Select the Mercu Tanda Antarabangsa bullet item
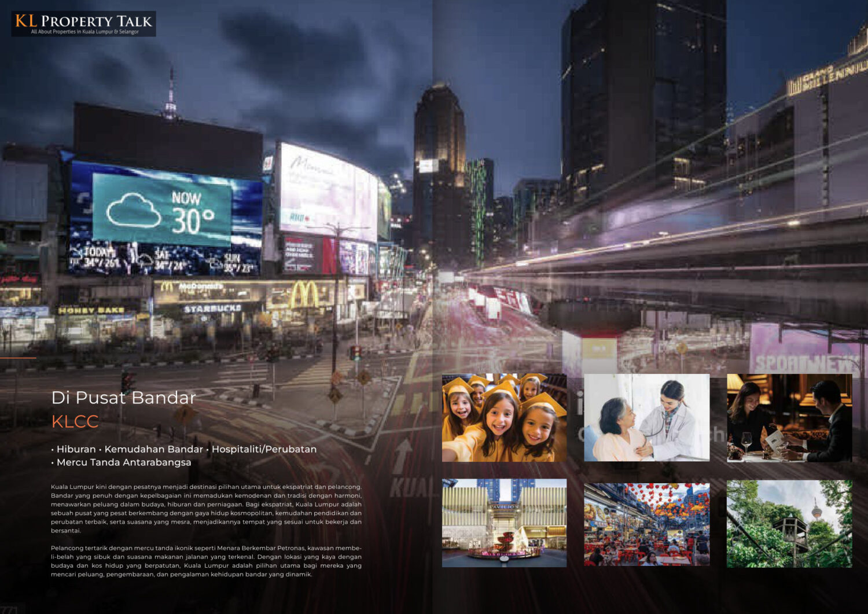The image size is (868, 614). point(124,462)
